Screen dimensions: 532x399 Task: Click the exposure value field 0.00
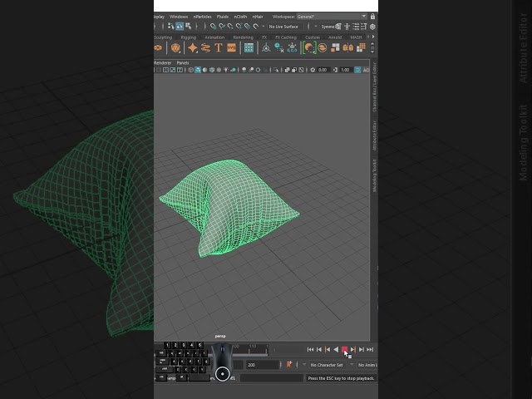[x=323, y=70]
